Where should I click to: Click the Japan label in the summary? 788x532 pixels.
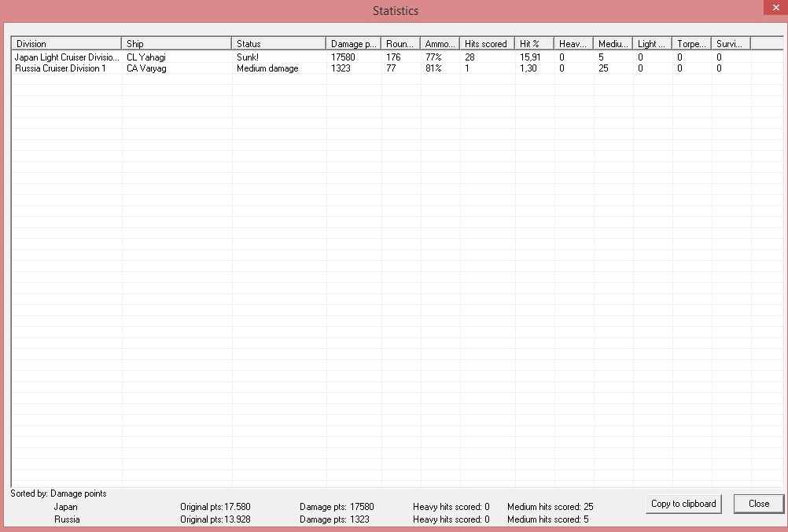(66, 507)
